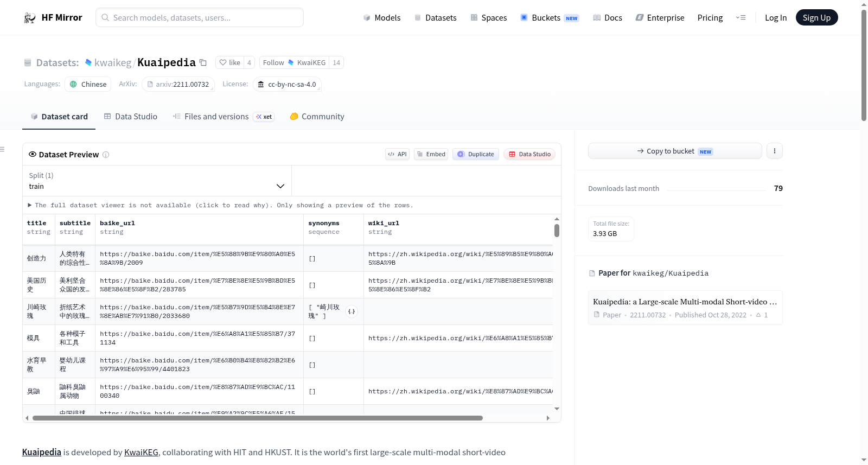Open the navigation overflow menu icon
868x465 pixels.
click(x=741, y=18)
